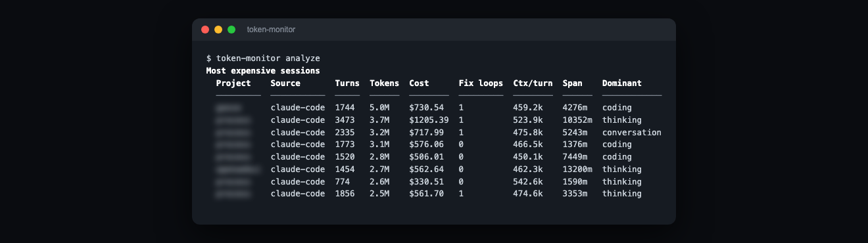
Task: Click the tokens value 3.2M
Action: (379, 132)
